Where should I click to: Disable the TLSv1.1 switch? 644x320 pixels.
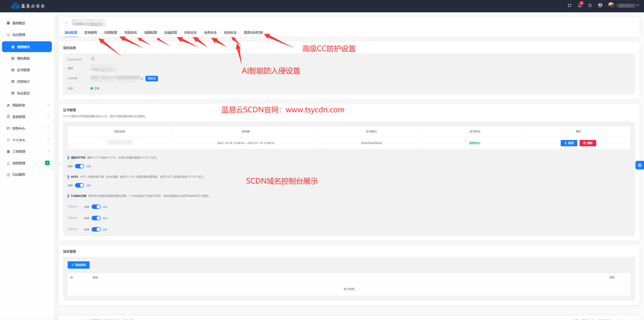(96, 207)
